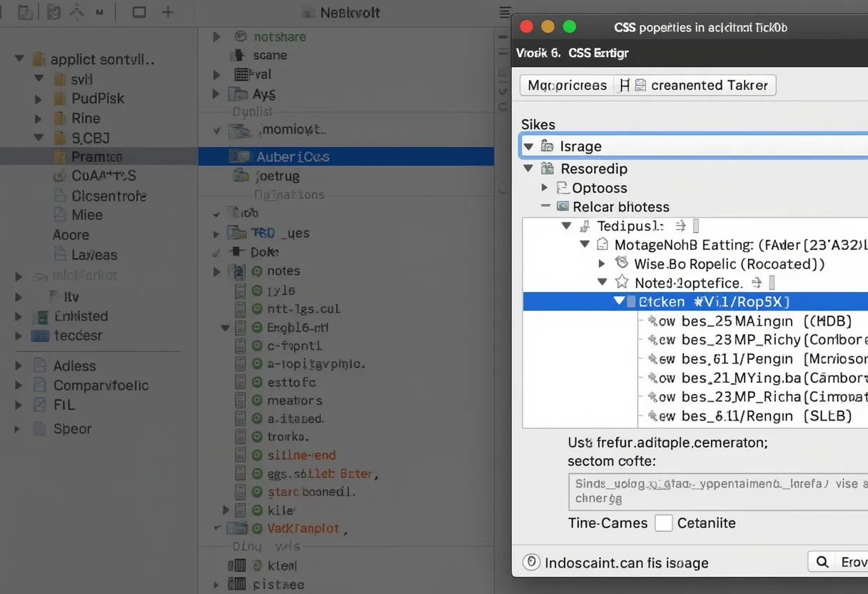The image size is (868, 594).
Task: Select the Pramice folder in sidebar
Action: coord(96,157)
